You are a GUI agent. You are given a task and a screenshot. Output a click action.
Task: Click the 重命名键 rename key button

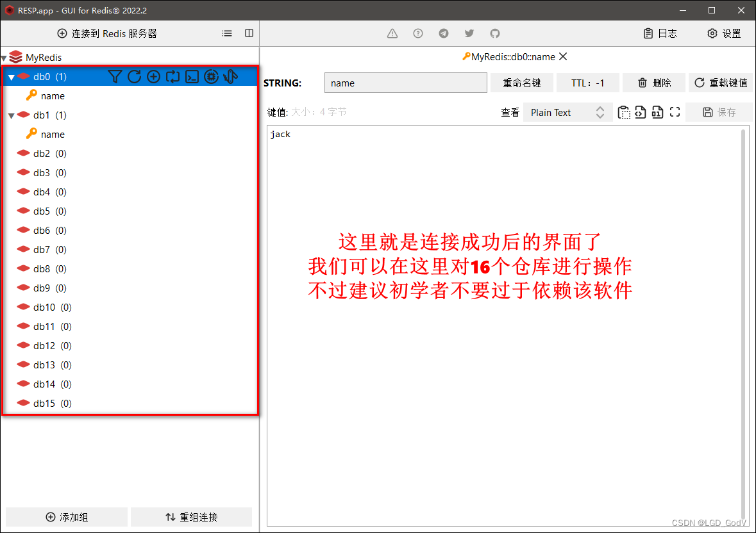click(522, 83)
